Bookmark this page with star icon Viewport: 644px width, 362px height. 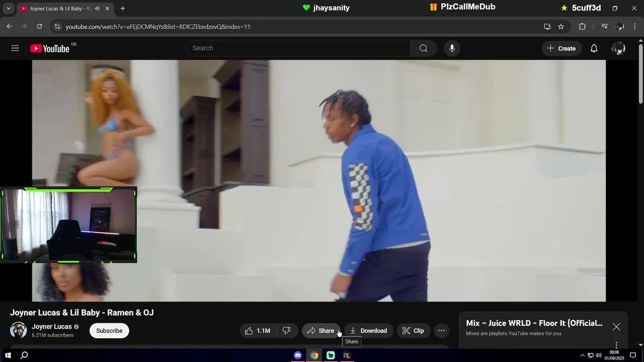[561, 26]
